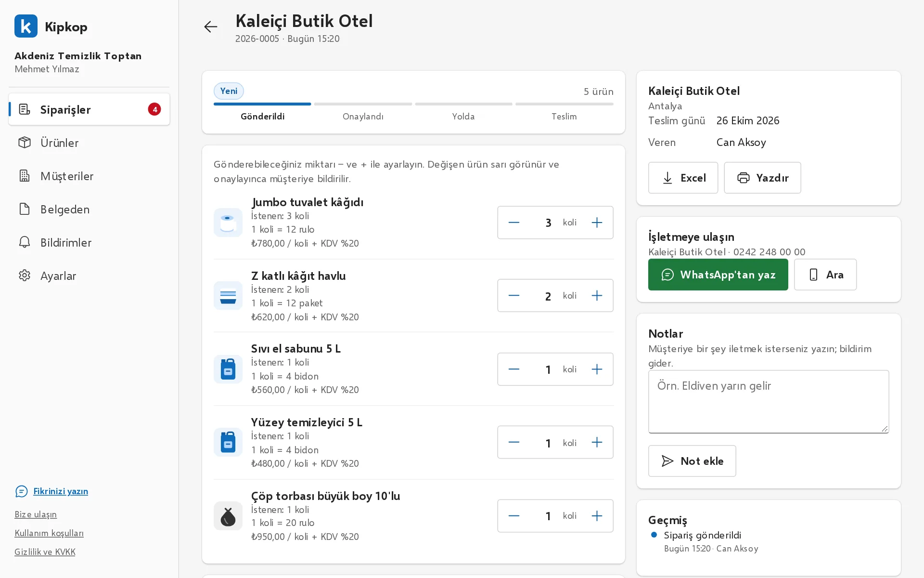
Task: Click the Z katlı kâğıt havlu product image
Action: [228, 296]
